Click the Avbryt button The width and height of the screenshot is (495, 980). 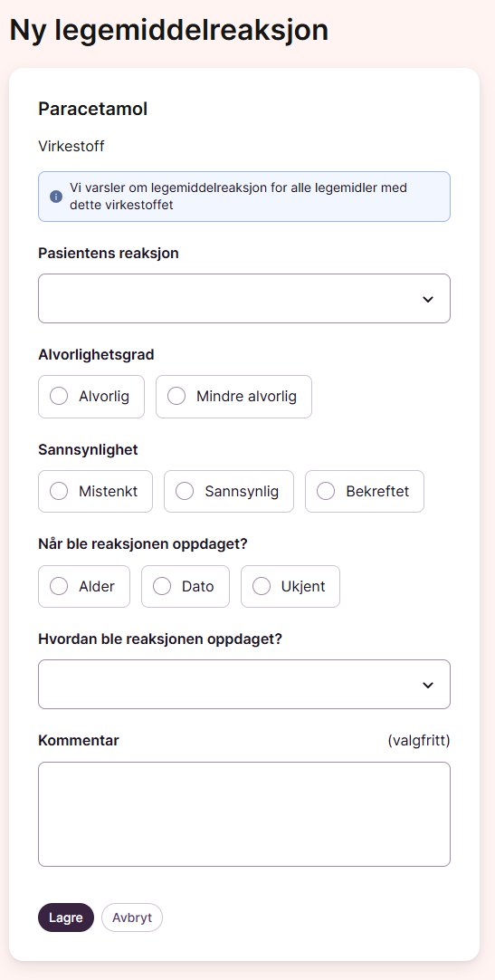tap(132, 918)
